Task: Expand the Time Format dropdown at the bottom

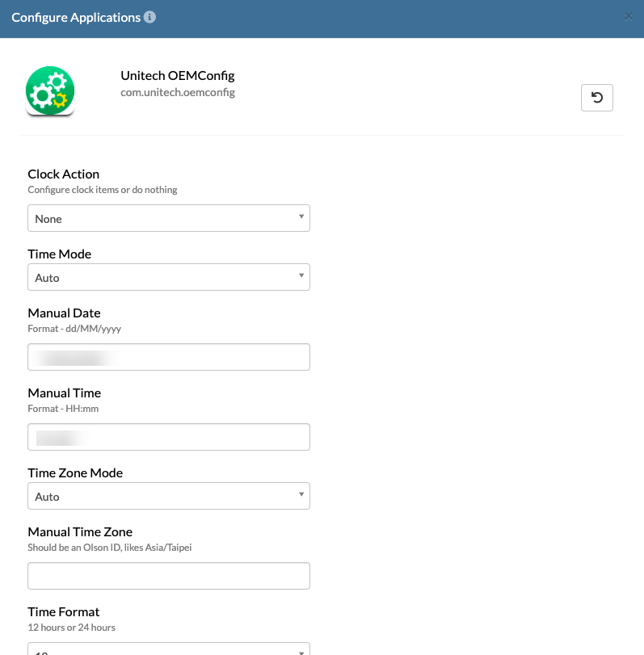Action: click(x=169, y=649)
